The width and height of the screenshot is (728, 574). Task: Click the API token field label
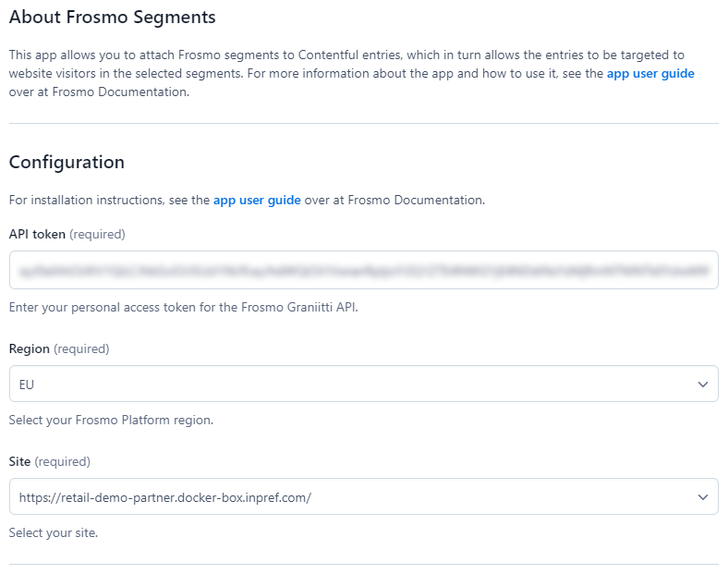(37, 235)
